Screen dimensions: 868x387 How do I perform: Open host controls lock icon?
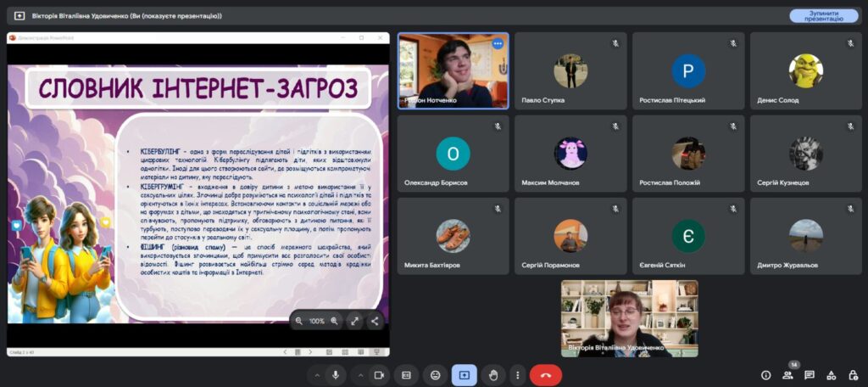coord(852,374)
